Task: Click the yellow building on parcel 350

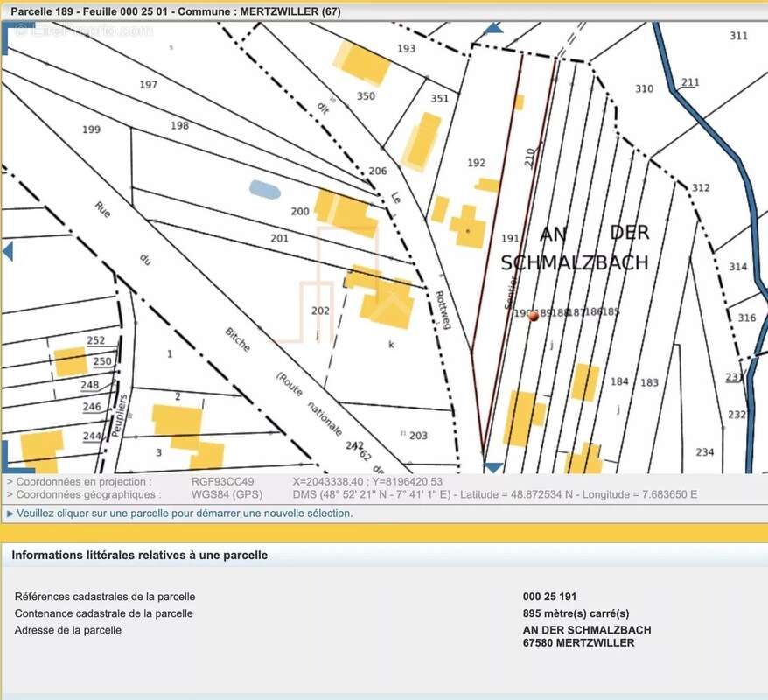Action: (362, 63)
